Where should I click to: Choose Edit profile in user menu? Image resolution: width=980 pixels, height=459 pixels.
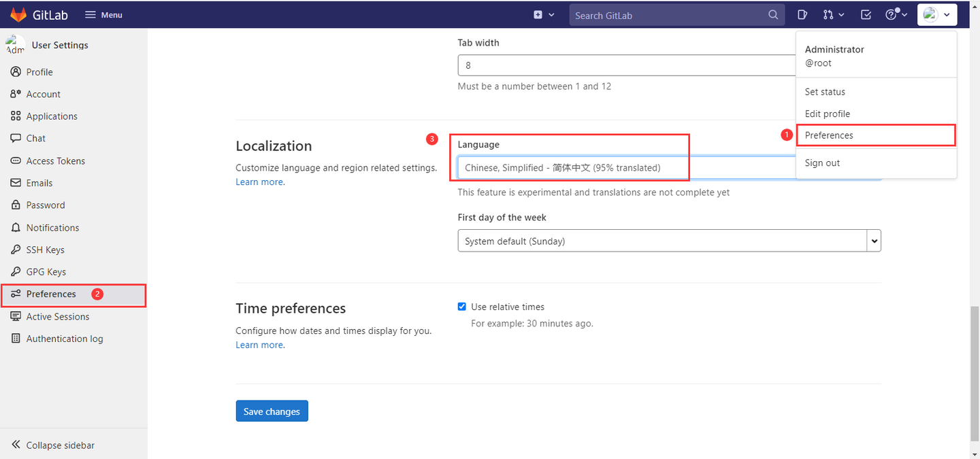(827, 114)
